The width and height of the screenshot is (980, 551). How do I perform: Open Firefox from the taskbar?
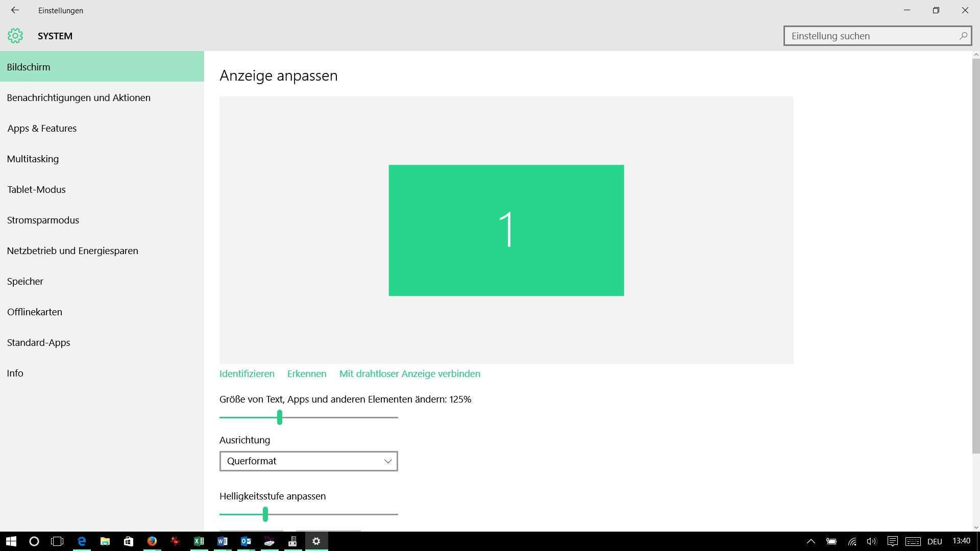click(152, 541)
